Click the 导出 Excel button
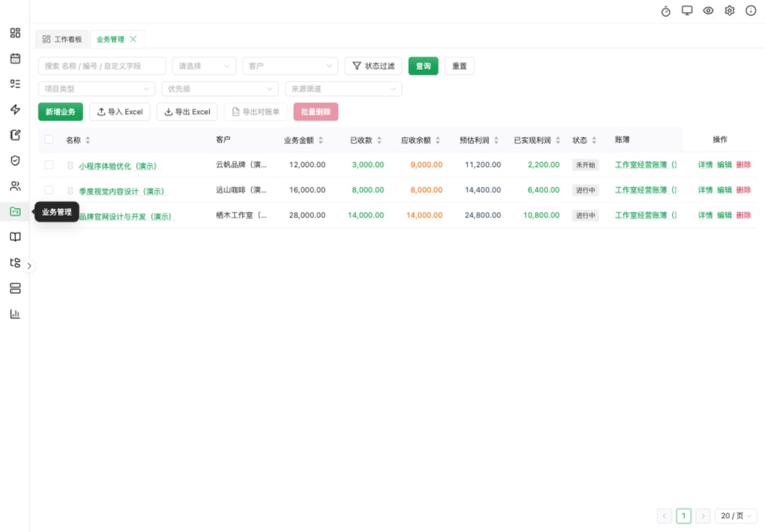This screenshot has width=766, height=532. (187, 112)
